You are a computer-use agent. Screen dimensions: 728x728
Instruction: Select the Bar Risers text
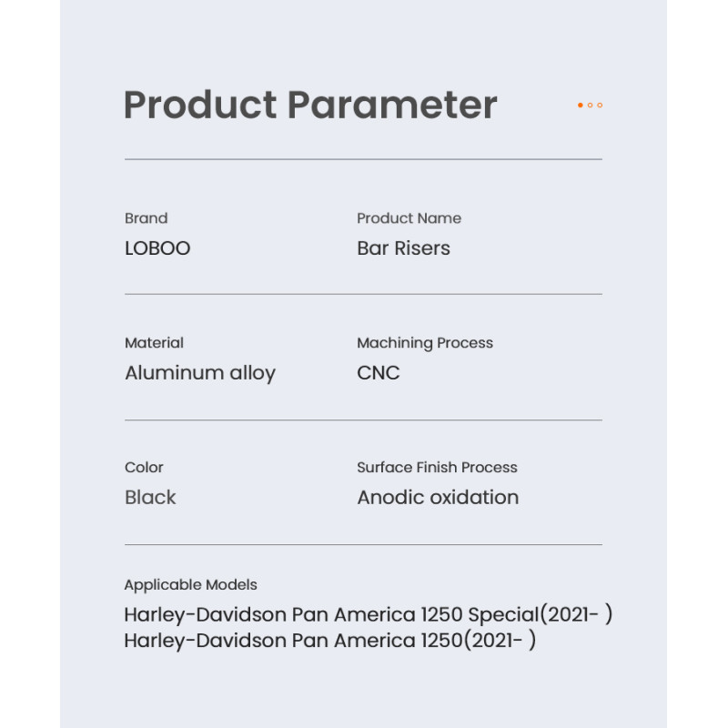[x=403, y=248]
